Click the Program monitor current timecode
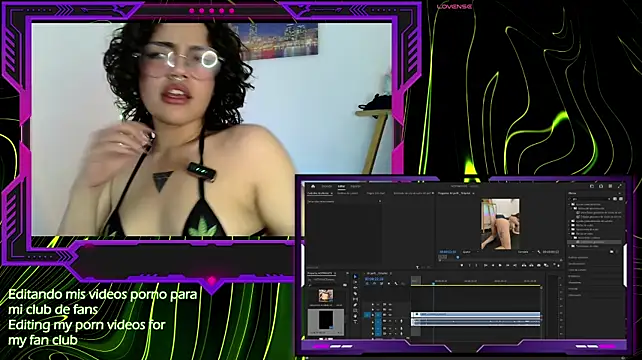 (x=448, y=252)
